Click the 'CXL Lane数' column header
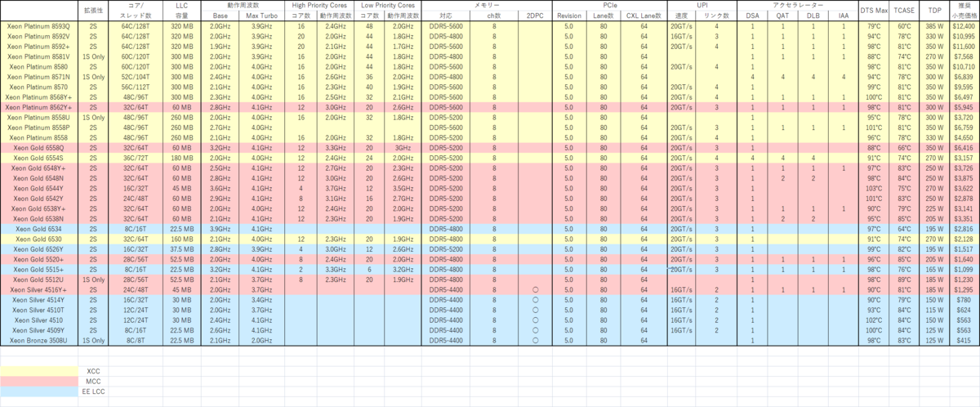This screenshot has width=980, height=407. 644,16
